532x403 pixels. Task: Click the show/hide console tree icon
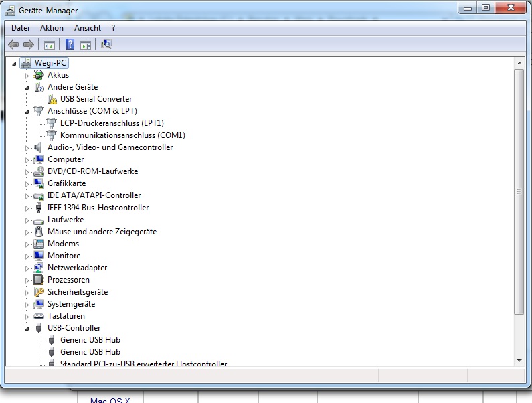click(49, 45)
